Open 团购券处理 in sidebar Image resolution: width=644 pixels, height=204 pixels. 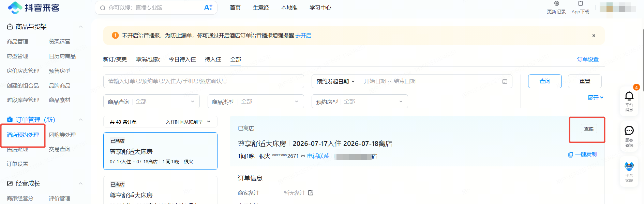tap(62, 135)
